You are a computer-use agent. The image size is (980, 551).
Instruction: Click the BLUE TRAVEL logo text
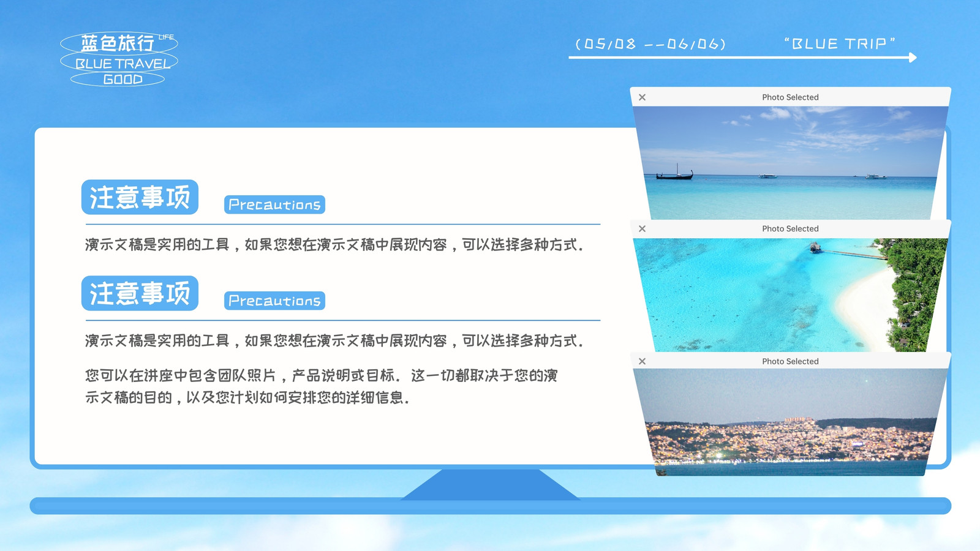[123, 64]
